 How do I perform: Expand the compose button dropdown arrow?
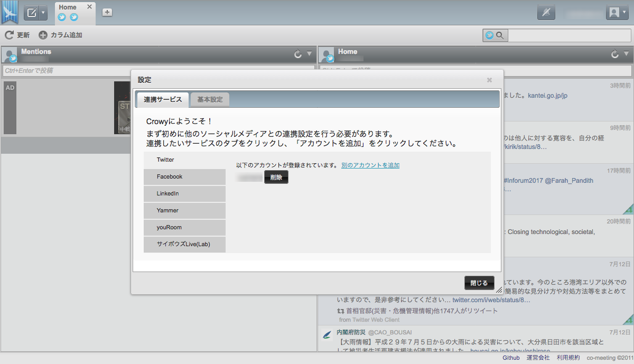[x=43, y=13]
